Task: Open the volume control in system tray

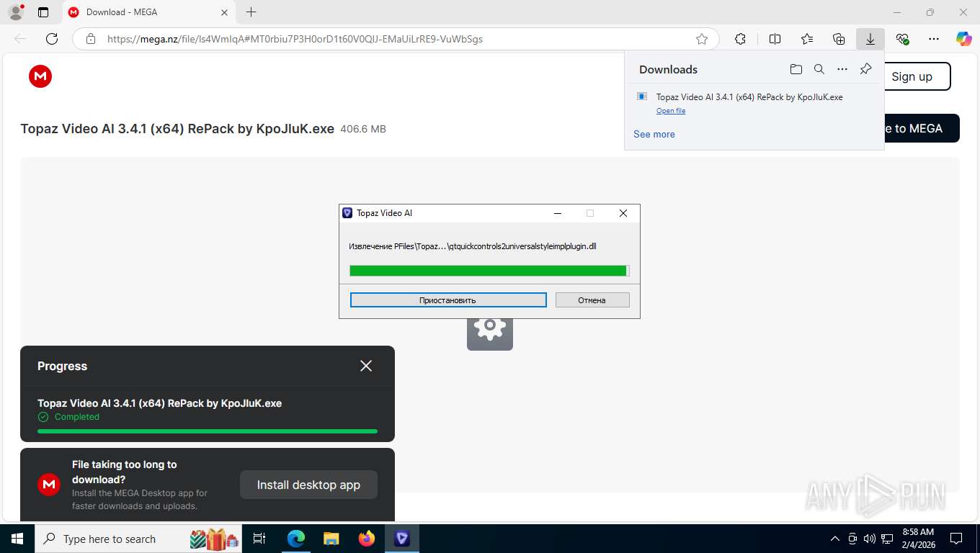Action: coord(869,539)
